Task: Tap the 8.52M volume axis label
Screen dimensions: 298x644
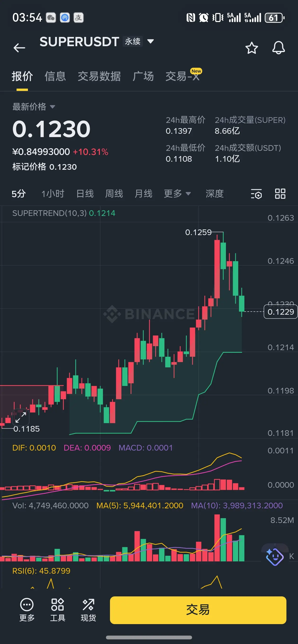Action: [282, 520]
